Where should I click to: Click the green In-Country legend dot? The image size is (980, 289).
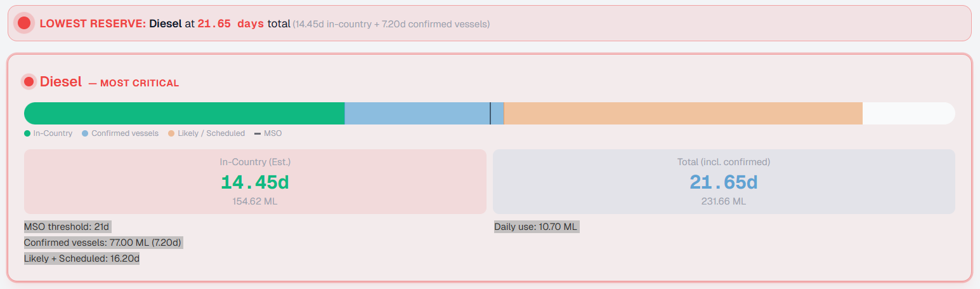click(x=27, y=133)
